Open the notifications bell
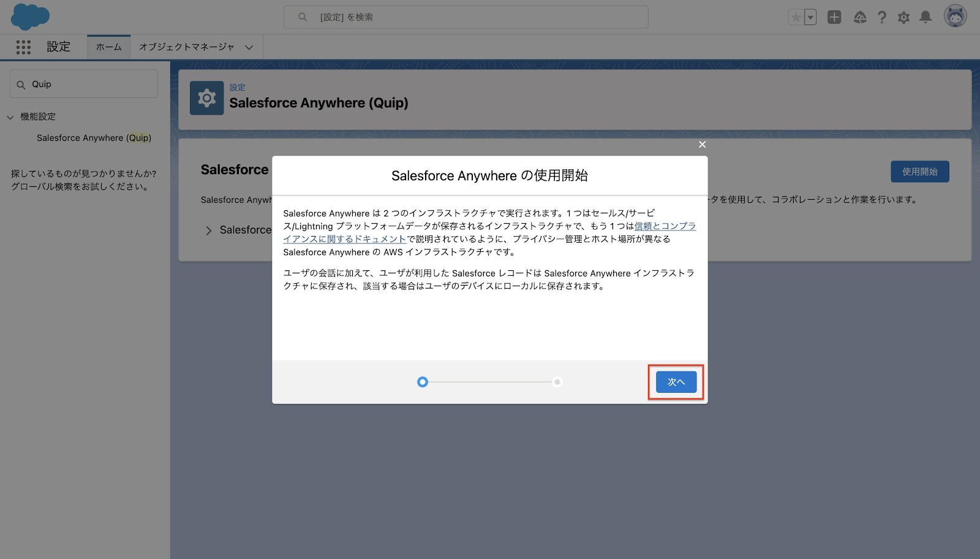 (x=925, y=17)
